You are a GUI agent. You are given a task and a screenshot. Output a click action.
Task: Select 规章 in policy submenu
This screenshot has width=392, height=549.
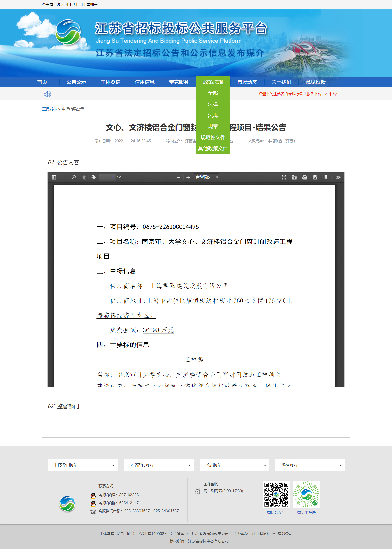(213, 127)
